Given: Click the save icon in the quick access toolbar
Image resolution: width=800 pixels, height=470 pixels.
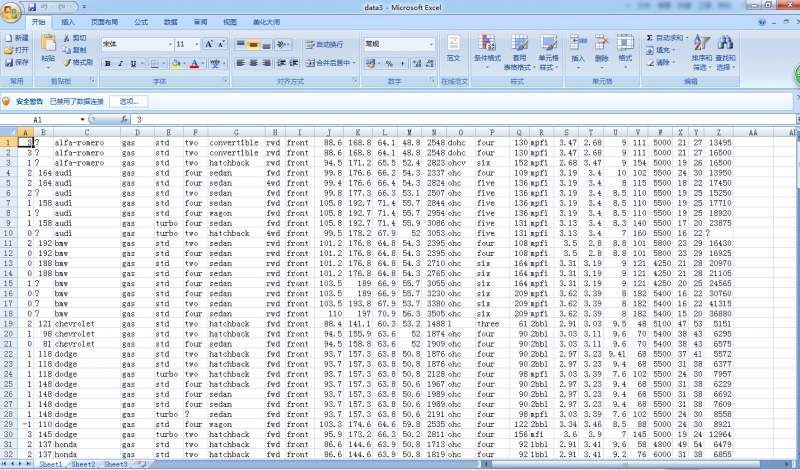Looking at the screenshot, I should coord(32,7).
